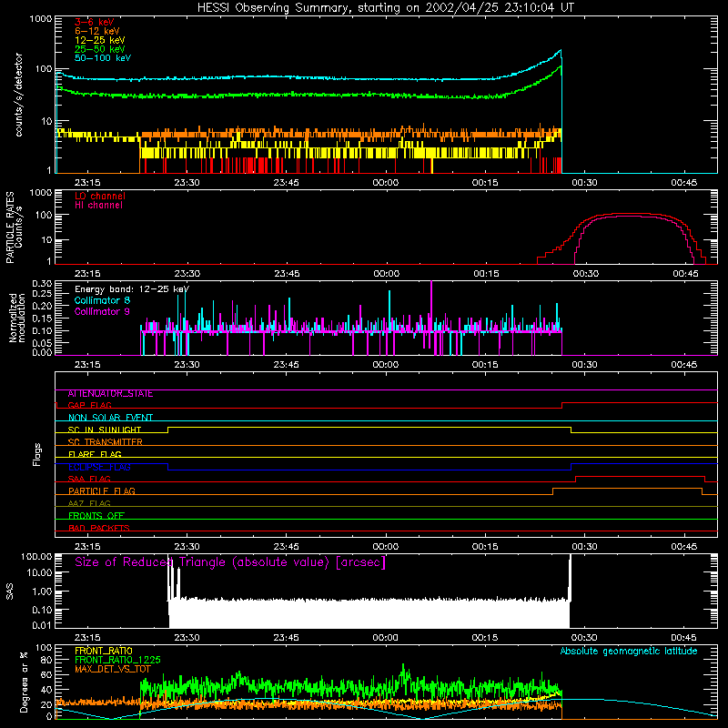728x728 pixels.
Task: Click the HESSI Observing Summary plot title
Action: click(x=385, y=8)
